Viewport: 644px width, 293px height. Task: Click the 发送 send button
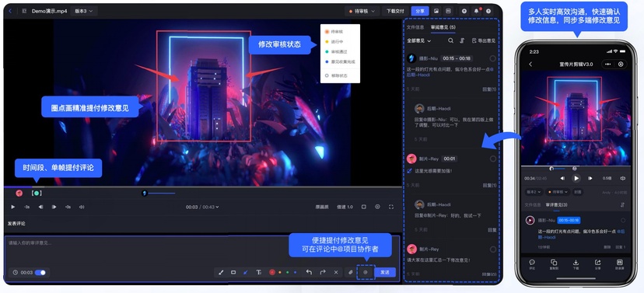[x=385, y=273]
